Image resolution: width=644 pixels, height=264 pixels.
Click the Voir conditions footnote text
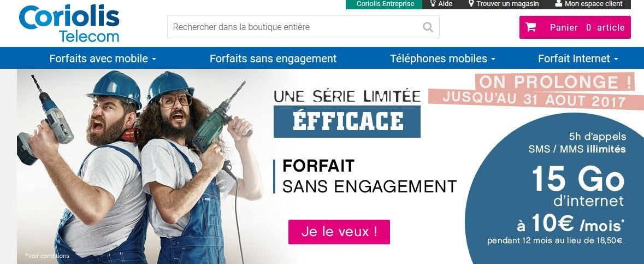tap(47, 256)
